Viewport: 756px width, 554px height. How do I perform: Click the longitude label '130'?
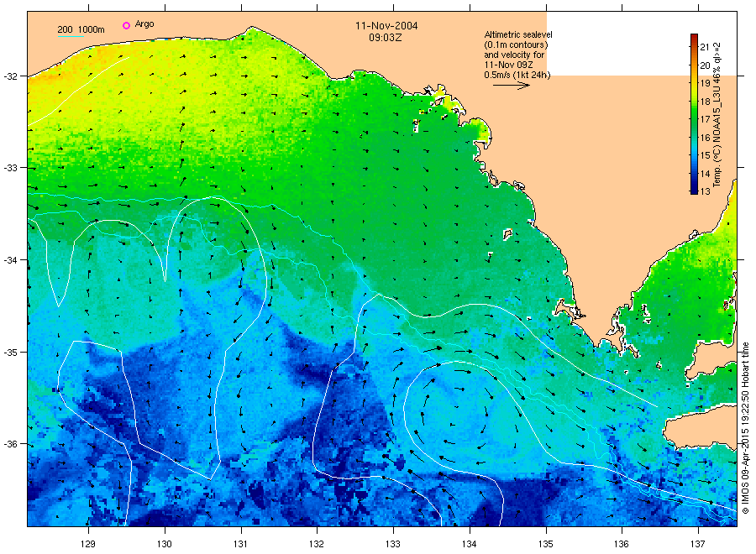pyautogui.click(x=165, y=544)
